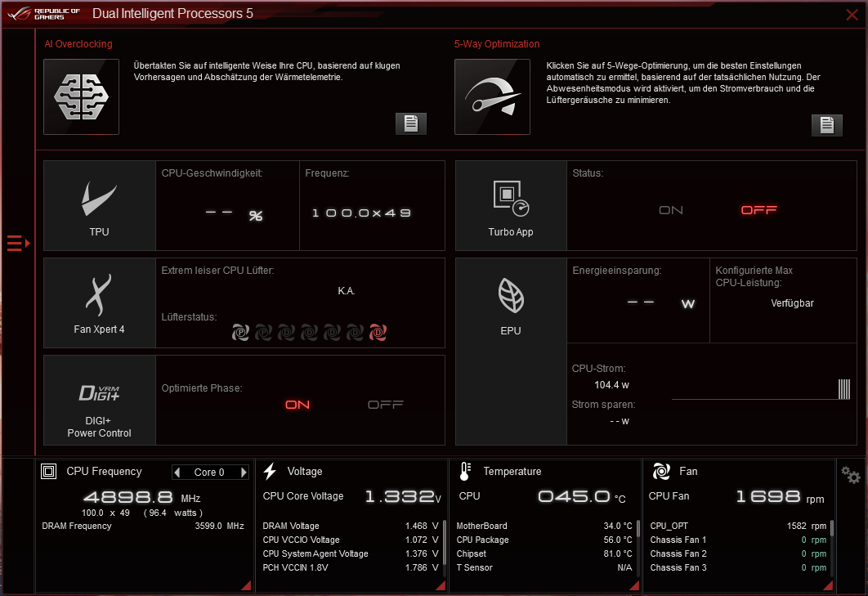Expand the Temperature panel red corner triangle
Image resolution: width=868 pixels, height=596 pixels.
click(635, 586)
